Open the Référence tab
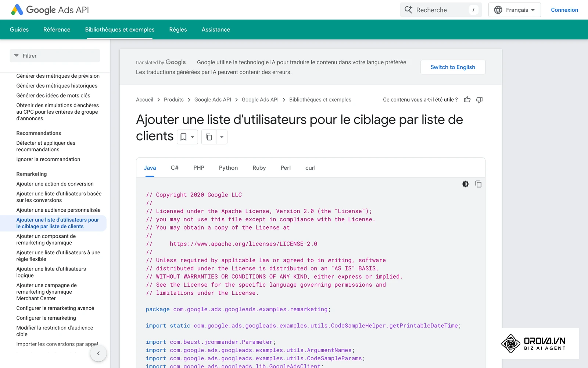The image size is (588, 368). (x=57, y=29)
